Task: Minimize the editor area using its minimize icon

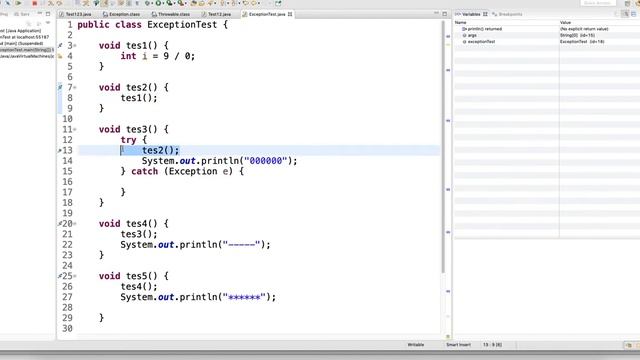Action: (x=436, y=14)
